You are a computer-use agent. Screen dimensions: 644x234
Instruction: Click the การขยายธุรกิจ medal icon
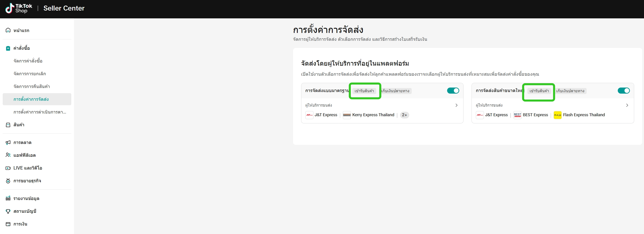8,180
